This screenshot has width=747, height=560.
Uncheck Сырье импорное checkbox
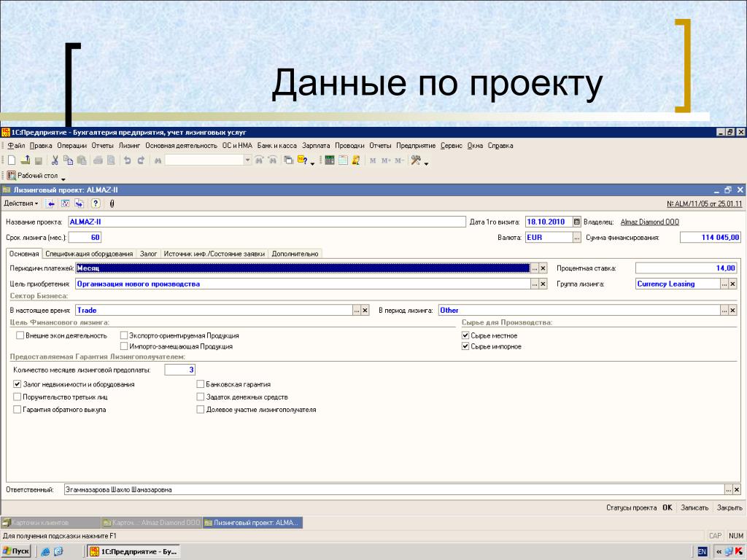(x=465, y=346)
